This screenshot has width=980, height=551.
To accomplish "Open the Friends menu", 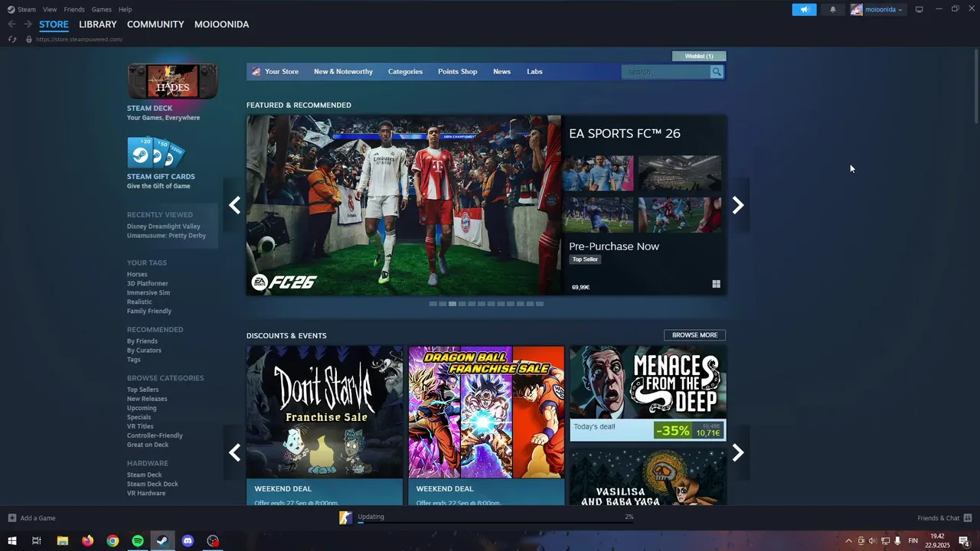I will pyautogui.click(x=74, y=9).
